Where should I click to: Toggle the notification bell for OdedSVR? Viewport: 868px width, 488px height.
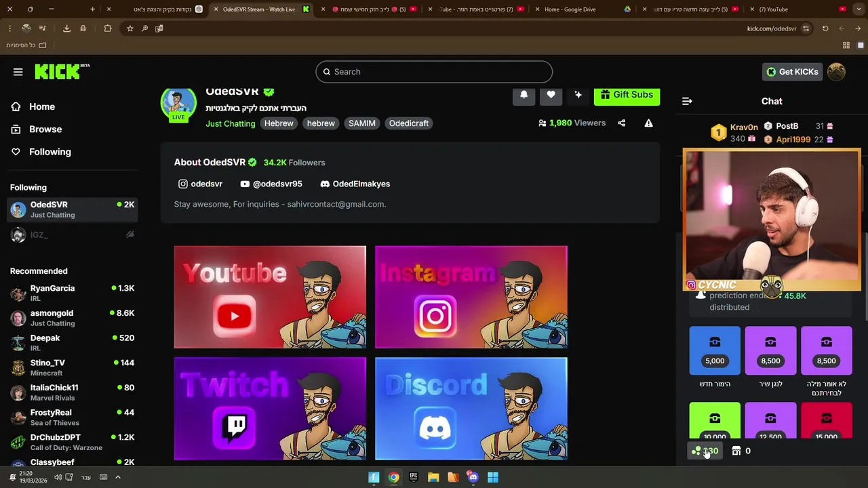click(x=524, y=95)
